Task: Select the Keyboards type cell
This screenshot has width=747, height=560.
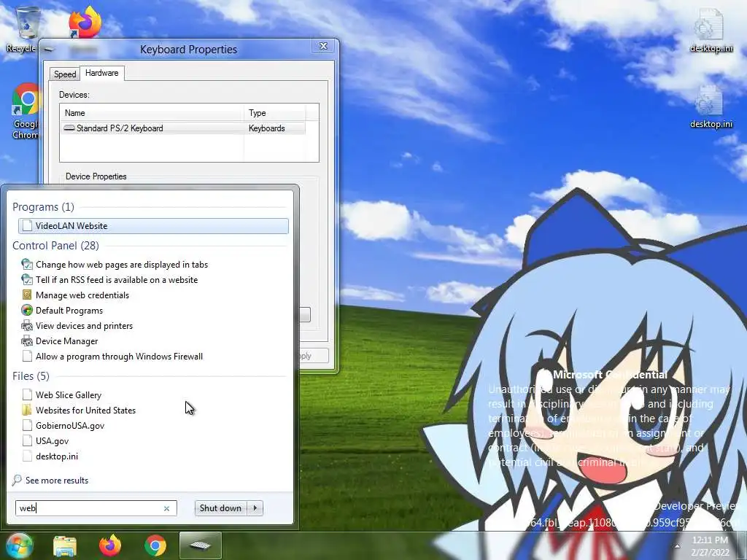Action: 267,128
